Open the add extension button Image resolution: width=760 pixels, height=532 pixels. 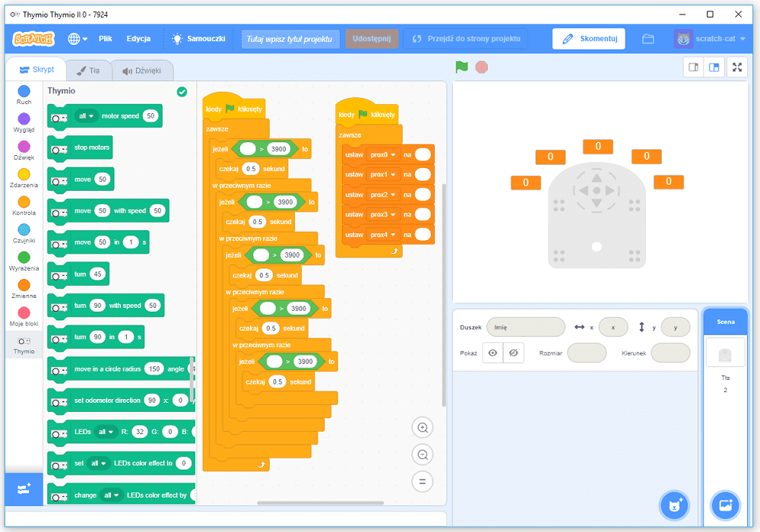[24, 489]
